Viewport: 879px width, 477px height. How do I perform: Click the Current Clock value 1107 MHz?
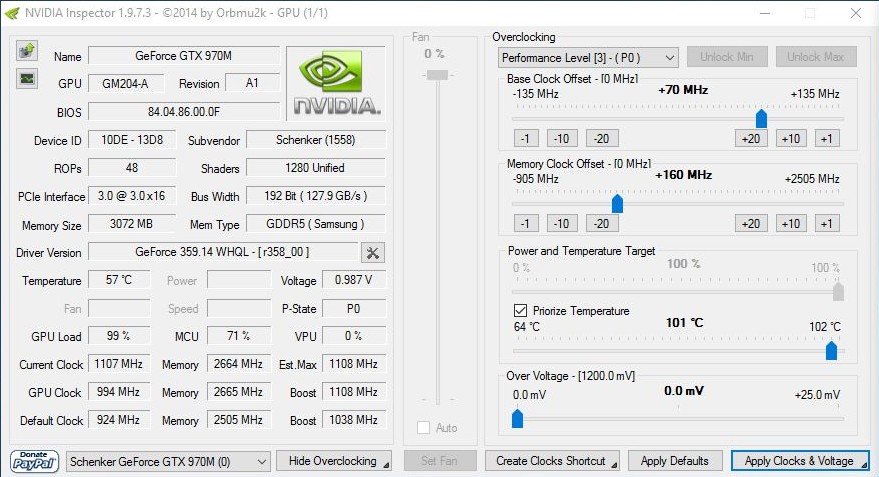click(x=119, y=364)
